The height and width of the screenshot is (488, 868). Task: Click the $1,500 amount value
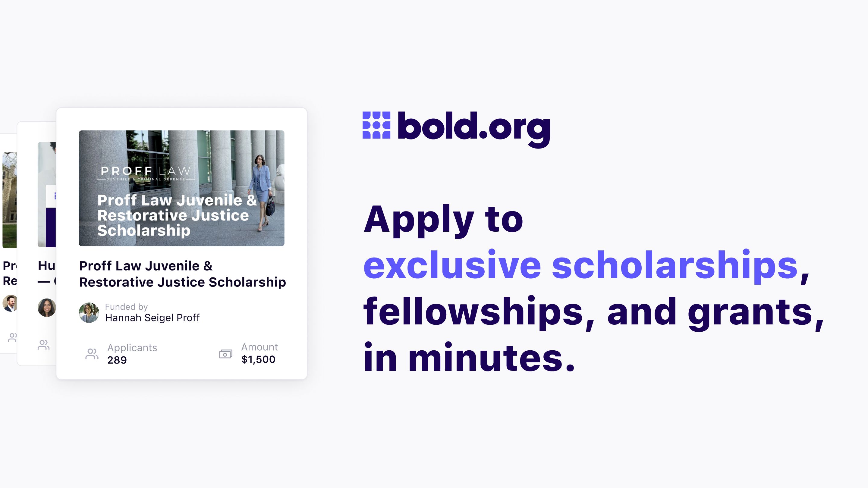click(258, 359)
